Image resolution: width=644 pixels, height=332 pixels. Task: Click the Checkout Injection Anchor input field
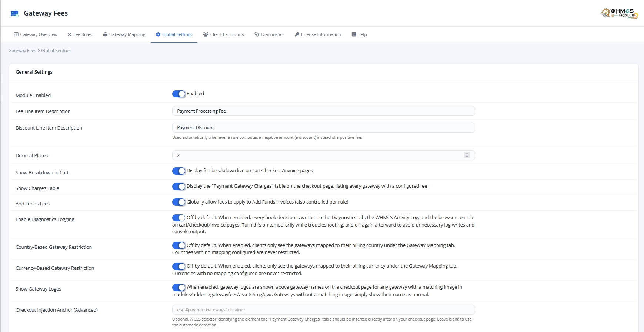pyautogui.click(x=324, y=310)
